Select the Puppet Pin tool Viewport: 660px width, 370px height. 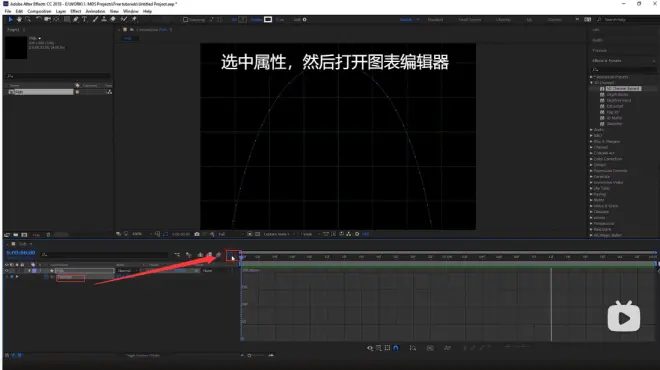click(134, 19)
